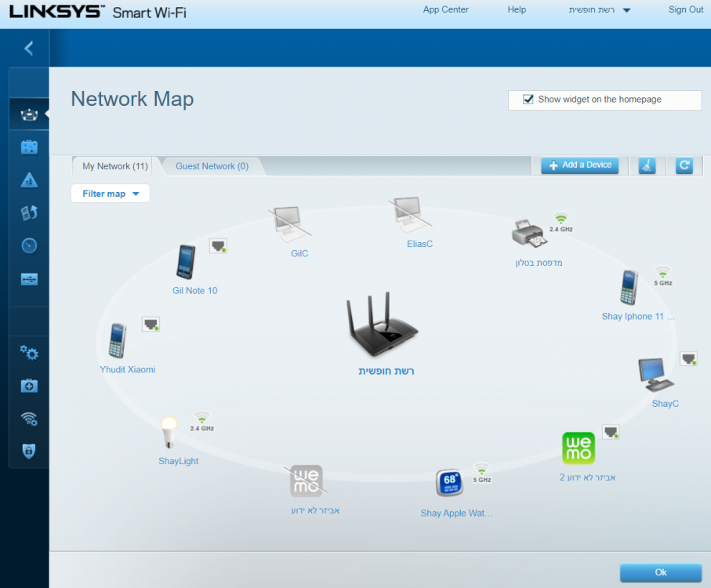Open Help in the top bar

point(517,9)
